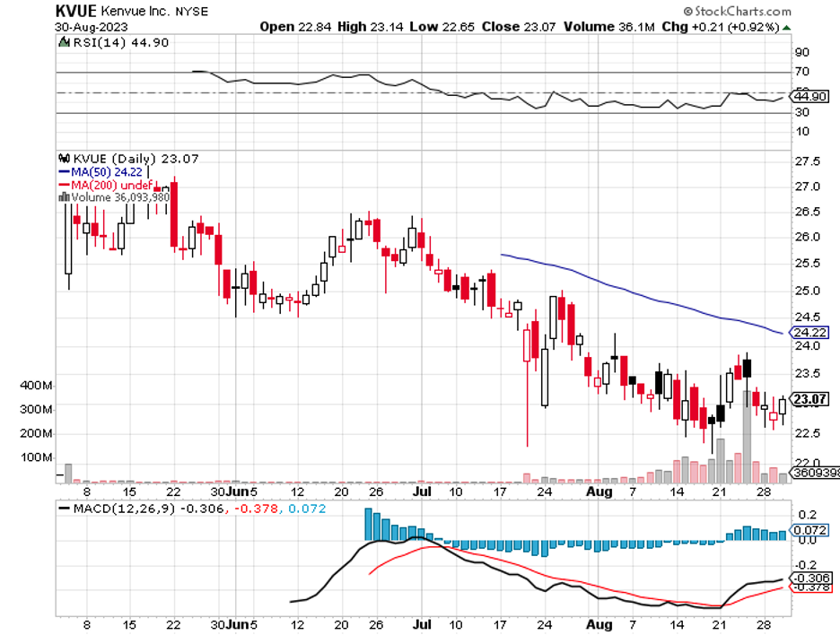Click the price axis label 22.5

pos(808,433)
